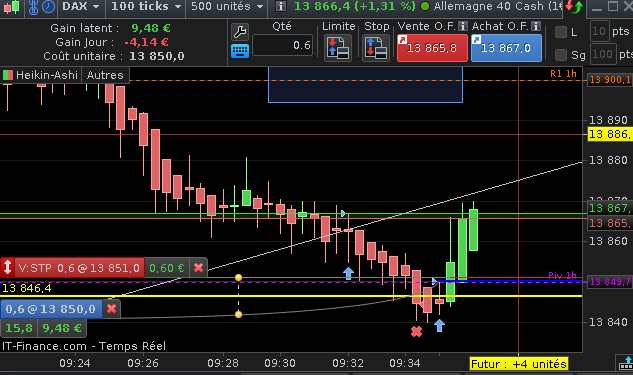Viewport: 633px width, 375px height.
Task: Click the Coût unitaire 13 850,0 value
Action: [x=157, y=56]
